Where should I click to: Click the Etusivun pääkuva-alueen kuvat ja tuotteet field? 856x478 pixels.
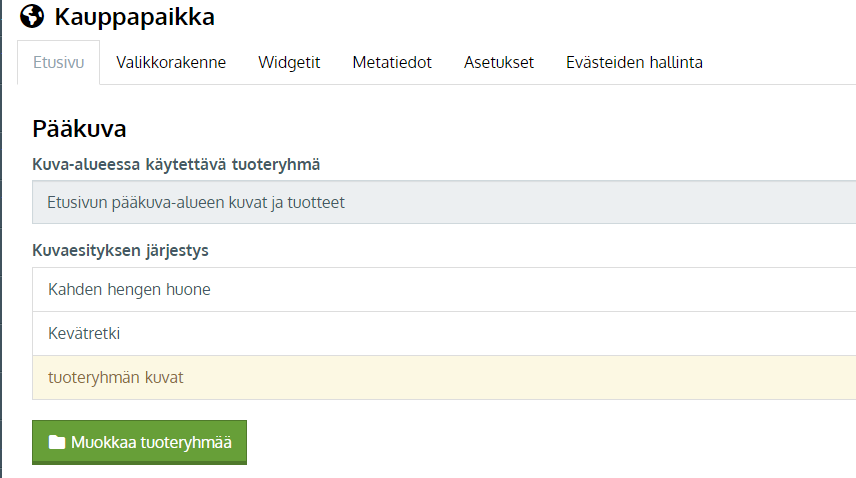pyautogui.click(x=444, y=202)
